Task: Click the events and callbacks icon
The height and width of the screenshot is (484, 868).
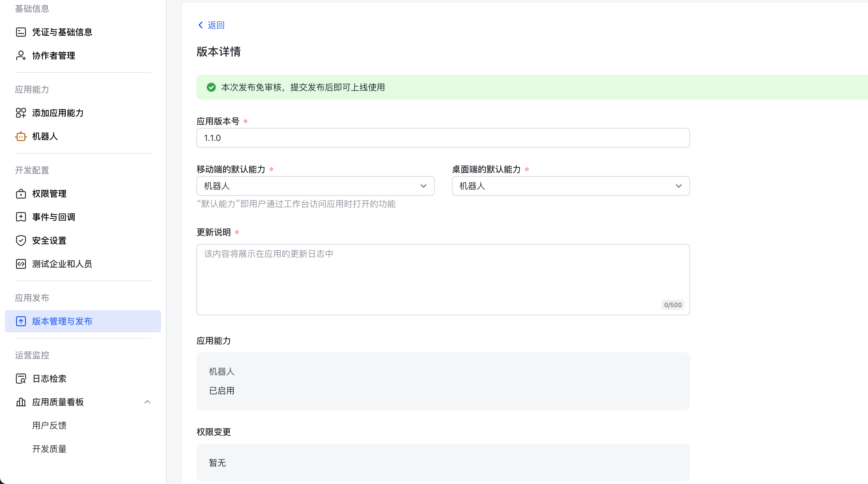Action: coord(21,217)
